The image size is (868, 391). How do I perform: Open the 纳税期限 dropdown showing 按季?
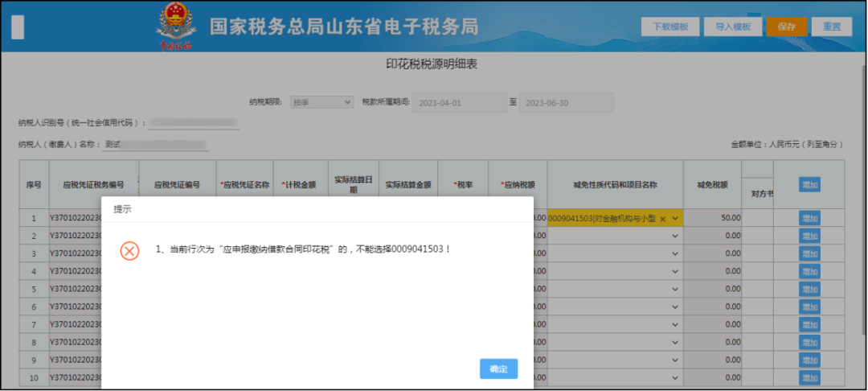point(323,102)
